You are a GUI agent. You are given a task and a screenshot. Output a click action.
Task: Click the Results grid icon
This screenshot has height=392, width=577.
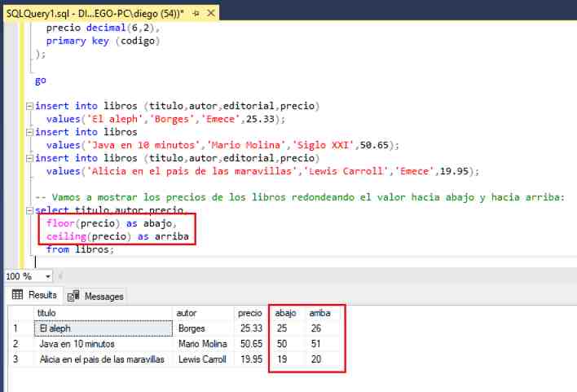(17, 294)
